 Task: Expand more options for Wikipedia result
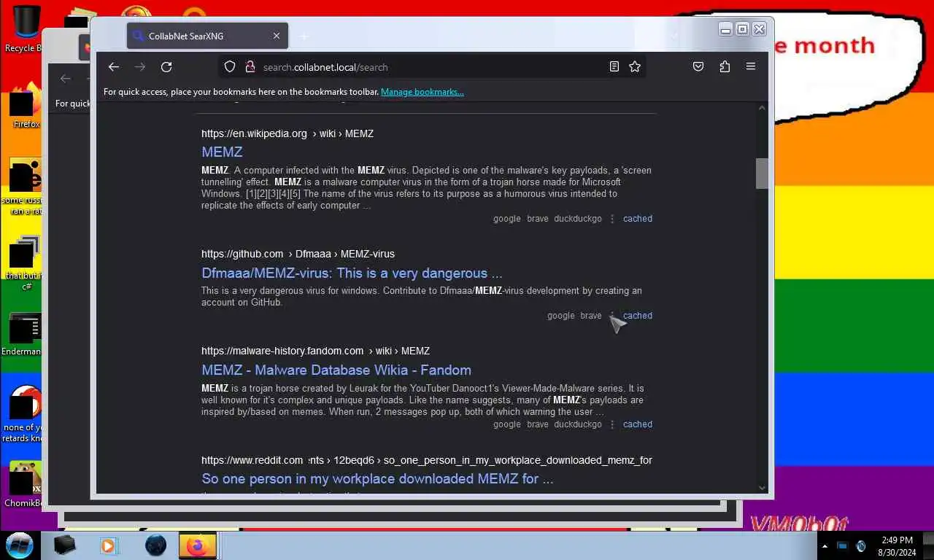tap(612, 219)
